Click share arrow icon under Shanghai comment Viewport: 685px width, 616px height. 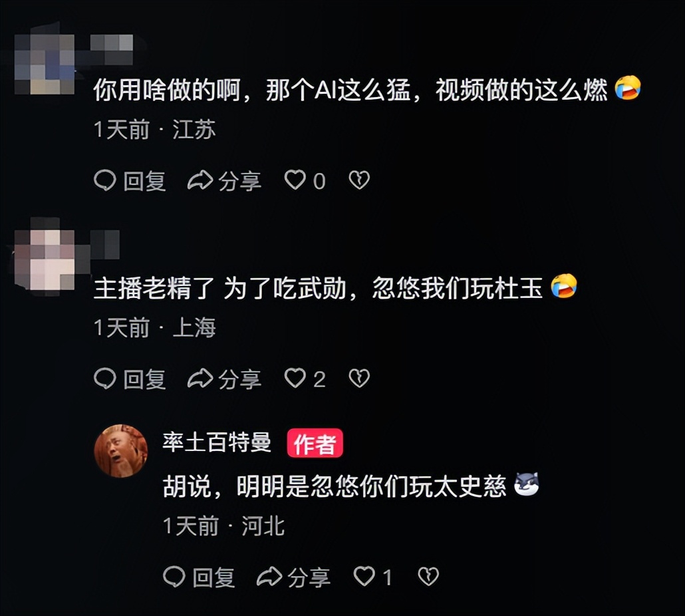[x=200, y=379]
